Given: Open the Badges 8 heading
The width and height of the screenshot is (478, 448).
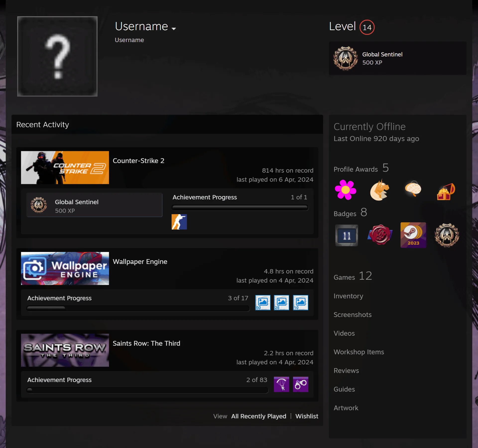Looking at the screenshot, I should click(x=350, y=213).
